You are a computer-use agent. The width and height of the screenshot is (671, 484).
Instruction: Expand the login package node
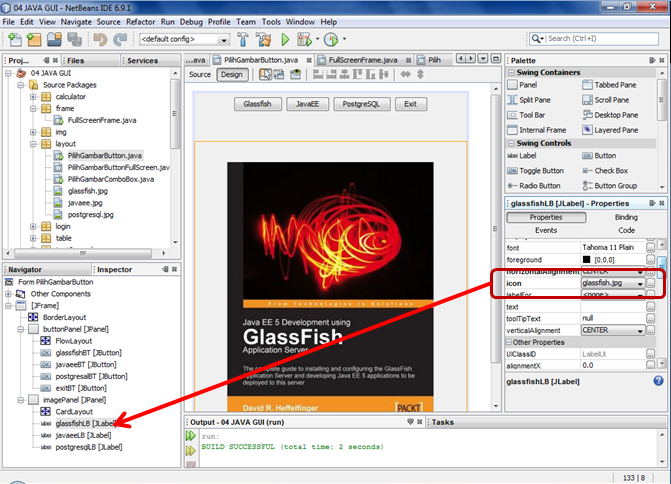(x=33, y=226)
